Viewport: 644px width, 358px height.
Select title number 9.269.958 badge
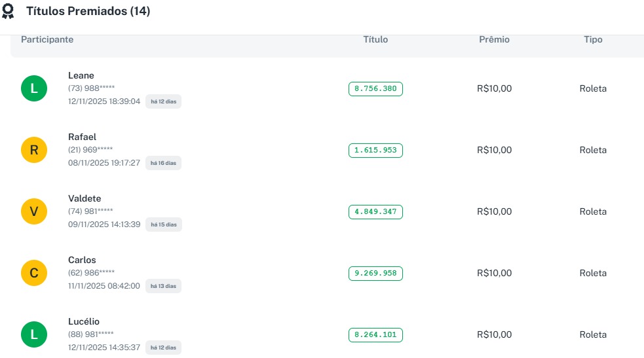click(x=375, y=273)
